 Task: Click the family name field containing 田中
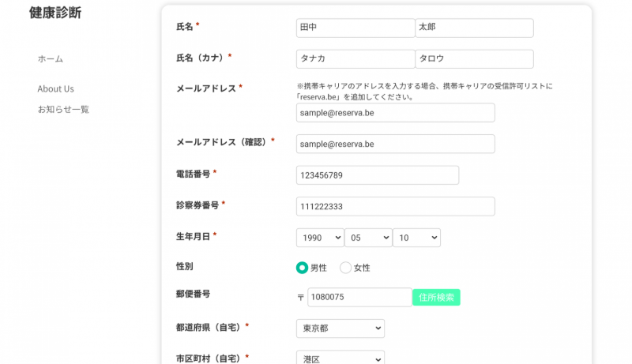click(355, 28)
